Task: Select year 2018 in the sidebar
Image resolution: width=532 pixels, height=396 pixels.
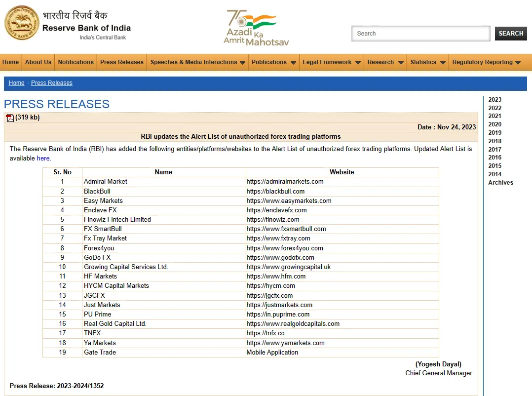Action: pos(494,141)
